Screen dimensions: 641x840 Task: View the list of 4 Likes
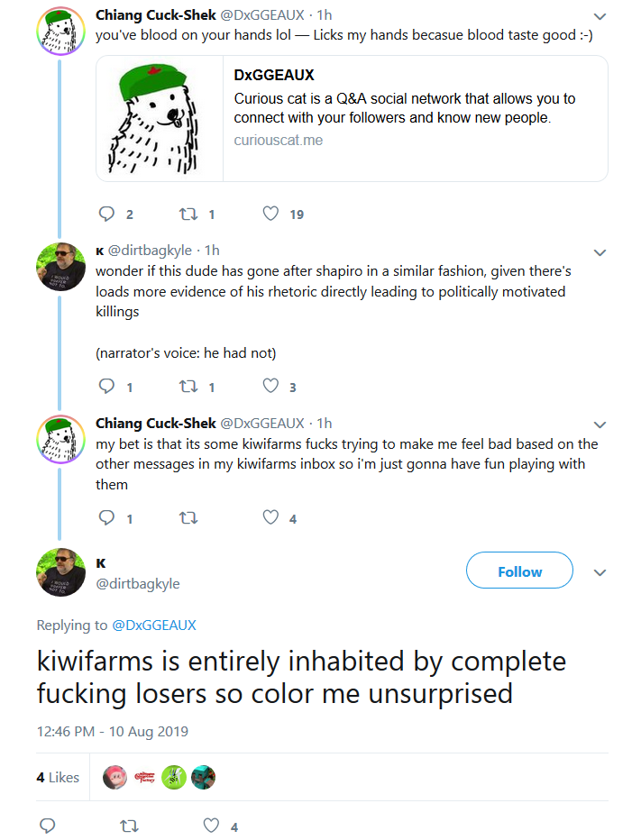(58, 777)
